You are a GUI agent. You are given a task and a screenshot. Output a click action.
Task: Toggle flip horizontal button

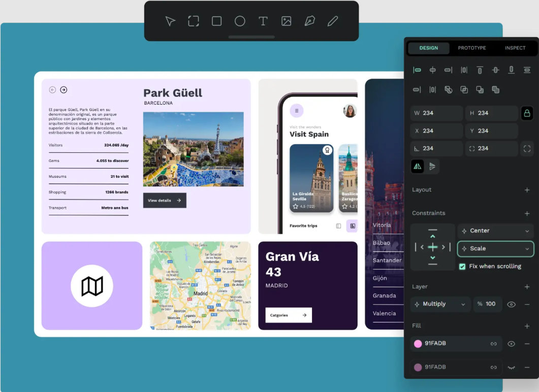417,167
